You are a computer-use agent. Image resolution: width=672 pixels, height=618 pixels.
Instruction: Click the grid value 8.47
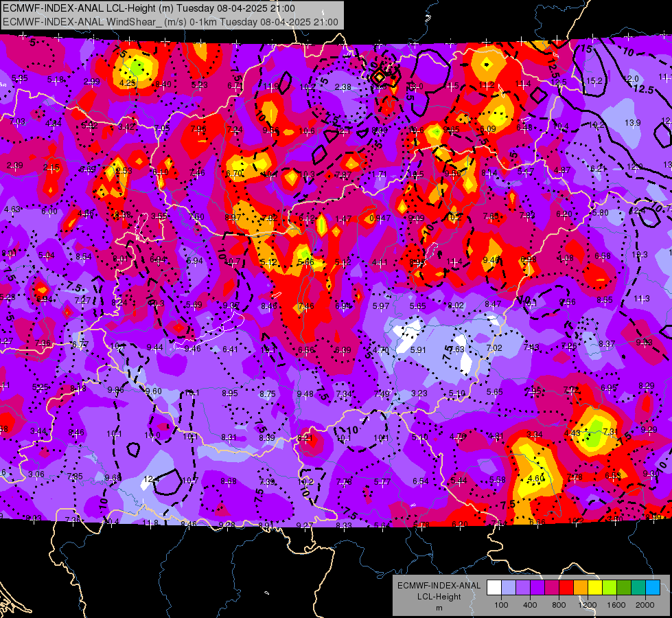(x=493, y=304)
